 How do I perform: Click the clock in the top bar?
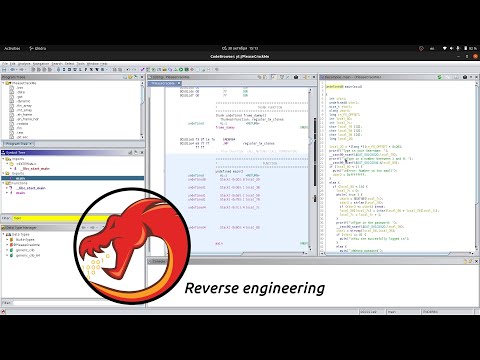tap(240, 48)
